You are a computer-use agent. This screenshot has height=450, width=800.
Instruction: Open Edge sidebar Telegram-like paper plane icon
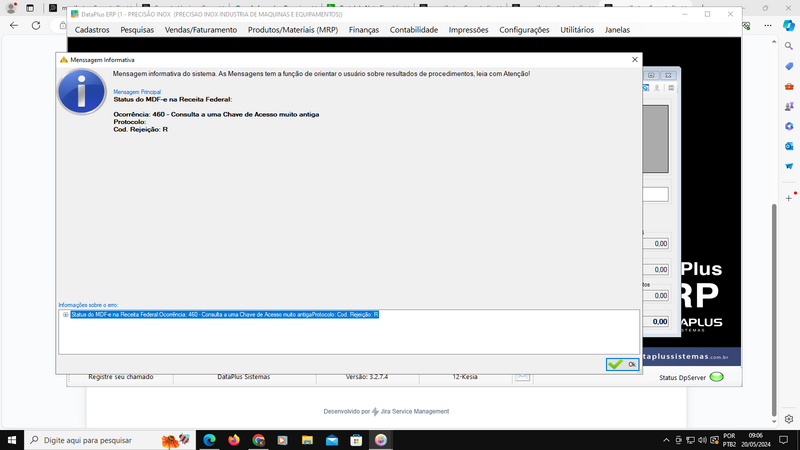[x=789, y=166]
